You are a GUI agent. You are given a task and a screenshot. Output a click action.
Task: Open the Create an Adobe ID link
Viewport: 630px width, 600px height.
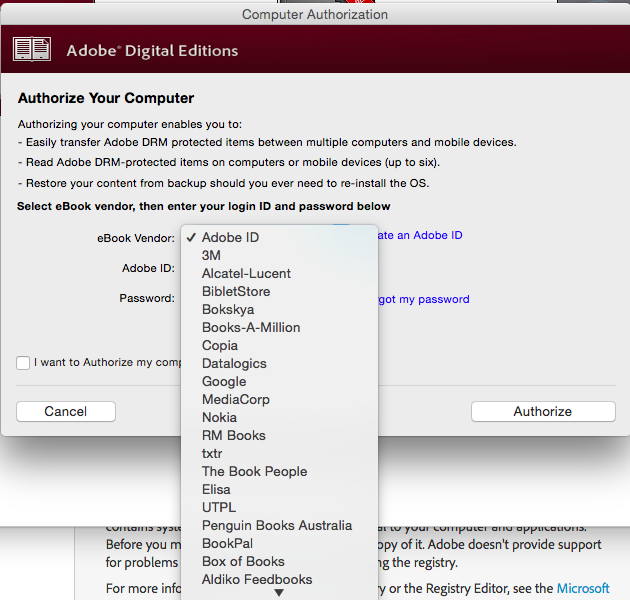click(x=420, y=236)
